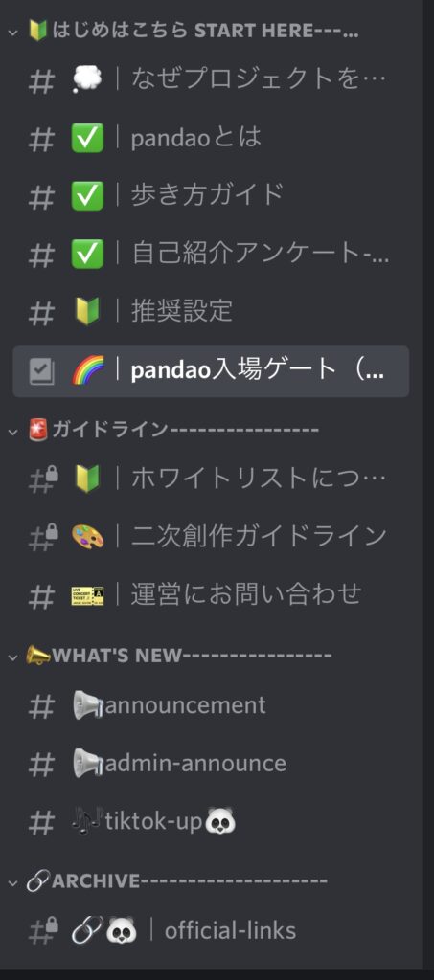This screenshot has width=434, height=980.
Task: Click the rainbow emoji icon
Action: coord(87,371)
